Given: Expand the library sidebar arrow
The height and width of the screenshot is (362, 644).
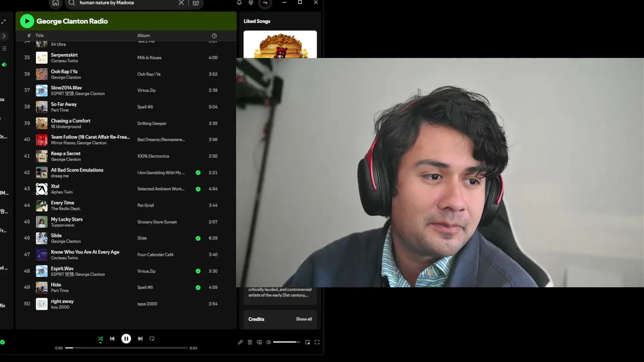Looking at the screenshot, I should pos(4,36).
